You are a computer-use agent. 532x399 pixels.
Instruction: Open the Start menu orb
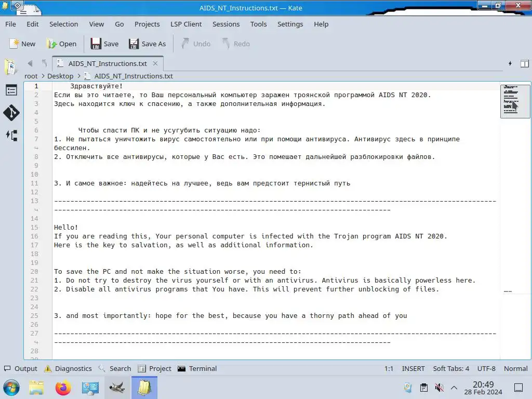pyautogui.click(x=11, y=388)
